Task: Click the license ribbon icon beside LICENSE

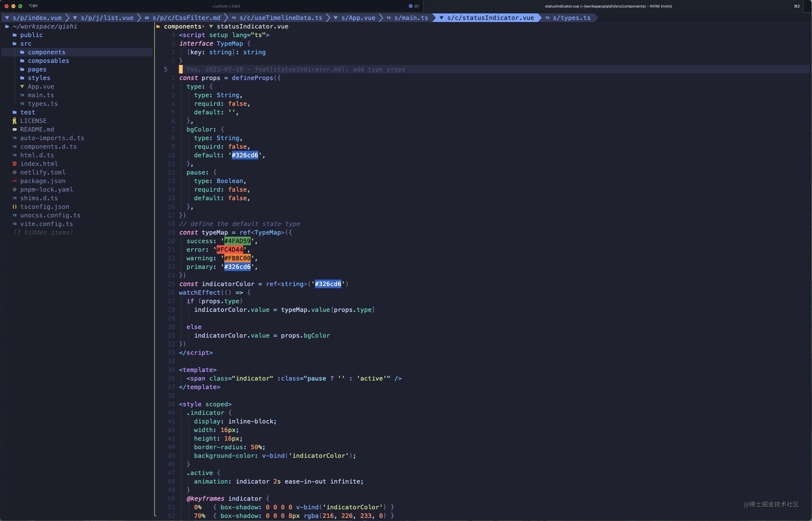Action: coord(14,121)
